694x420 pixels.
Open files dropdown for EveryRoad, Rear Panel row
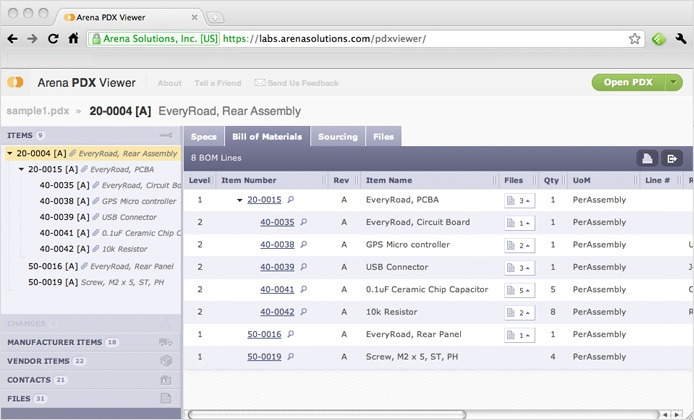(x=519, y=335)
